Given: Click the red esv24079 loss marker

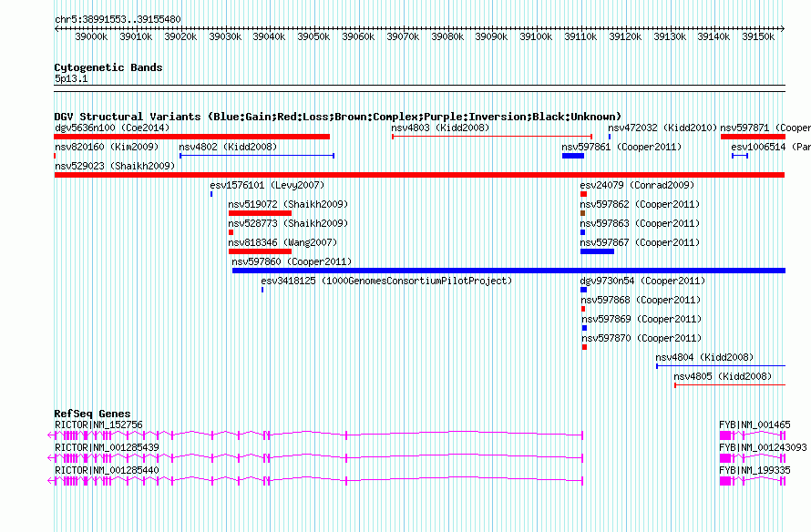Looking at the screenshot, I should coord(583,194).
